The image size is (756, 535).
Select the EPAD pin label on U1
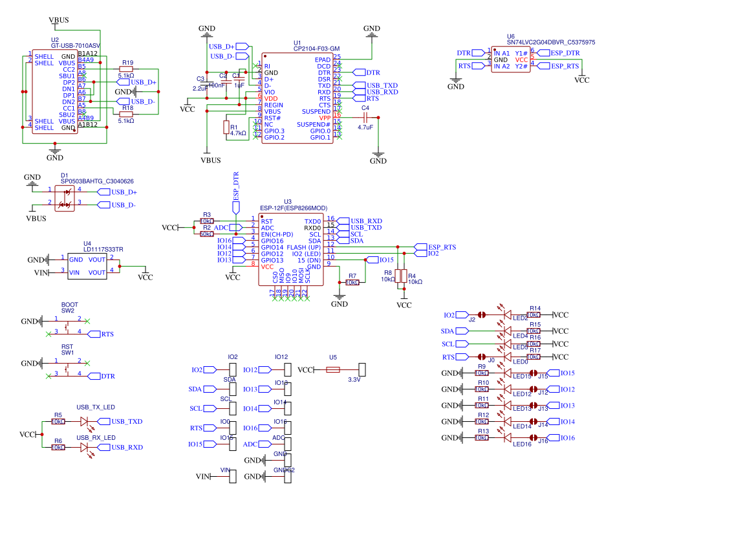point(323,60)
